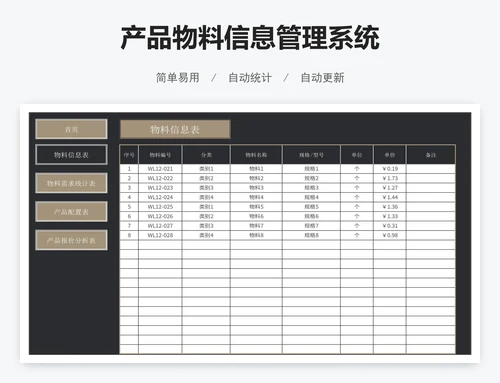Select the 规格2 cell
This screenshot has width=500, height=383.
[311, 178]
